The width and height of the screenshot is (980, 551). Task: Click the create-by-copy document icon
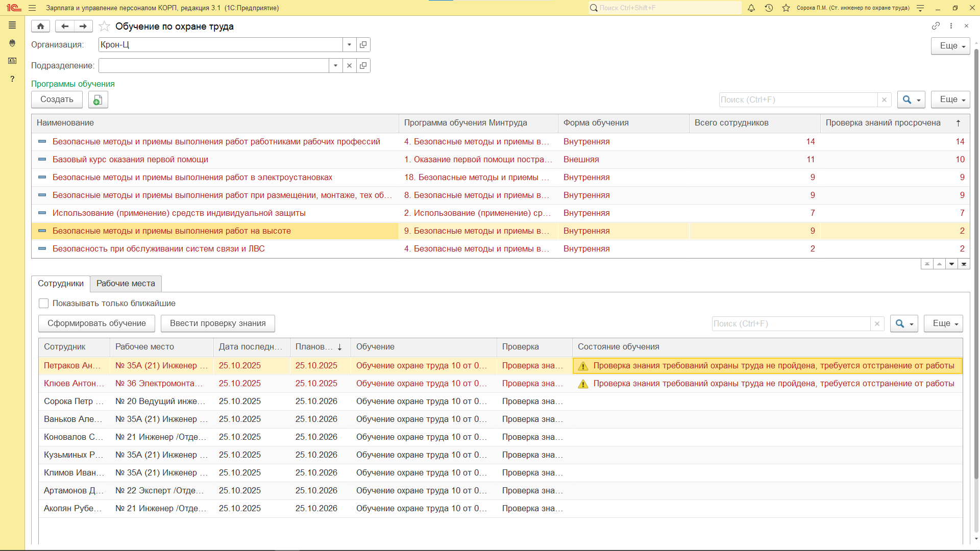[97, 99]
